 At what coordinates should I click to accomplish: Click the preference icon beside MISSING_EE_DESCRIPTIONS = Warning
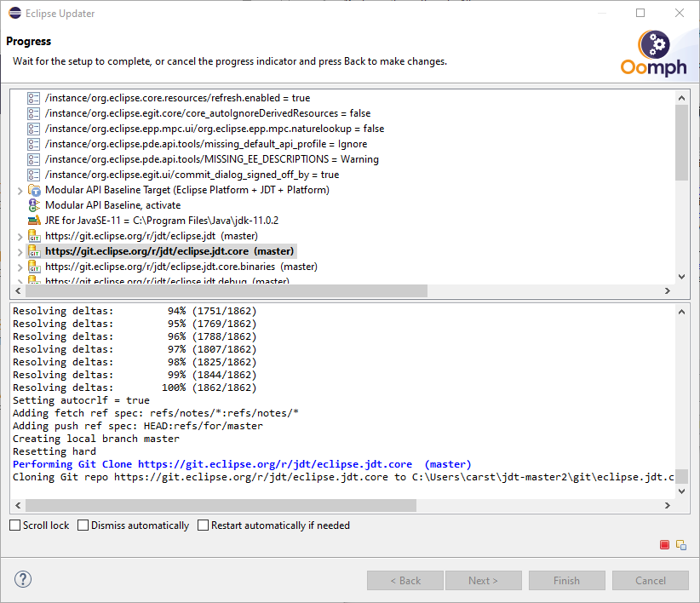pyautogui.click(x=33, y=159)
